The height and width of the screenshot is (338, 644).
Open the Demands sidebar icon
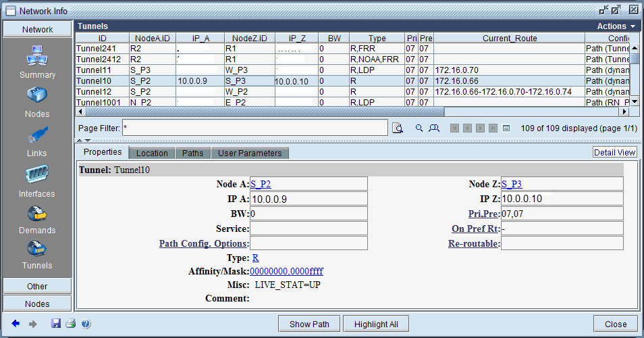pyautogui.click(x=37, y=214)
